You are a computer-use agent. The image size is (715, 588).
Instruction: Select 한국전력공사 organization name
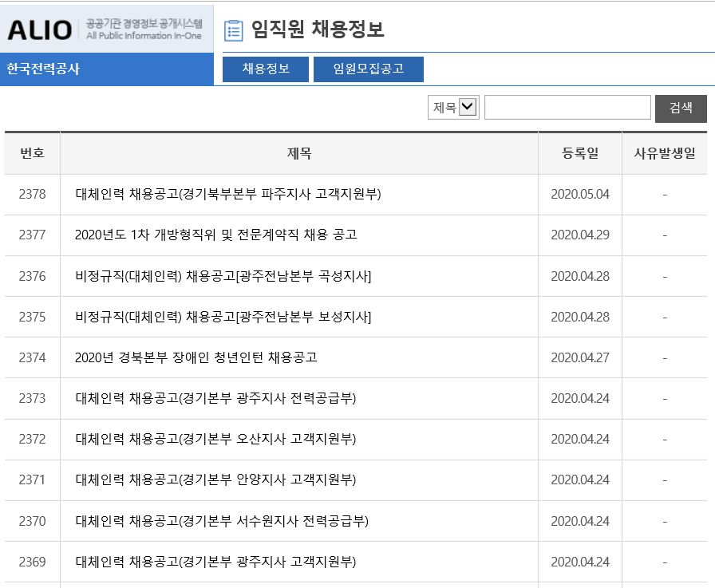[43, 69]
